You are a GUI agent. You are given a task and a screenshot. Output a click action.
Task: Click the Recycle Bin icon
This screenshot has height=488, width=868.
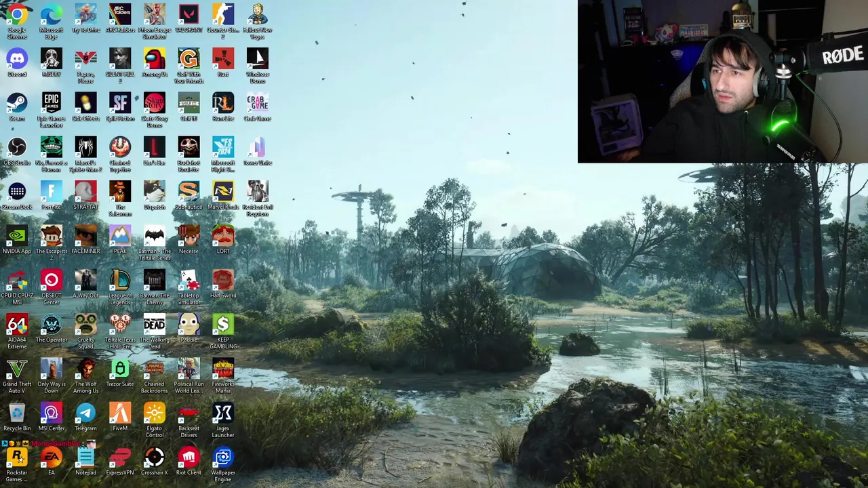[17, 413]
